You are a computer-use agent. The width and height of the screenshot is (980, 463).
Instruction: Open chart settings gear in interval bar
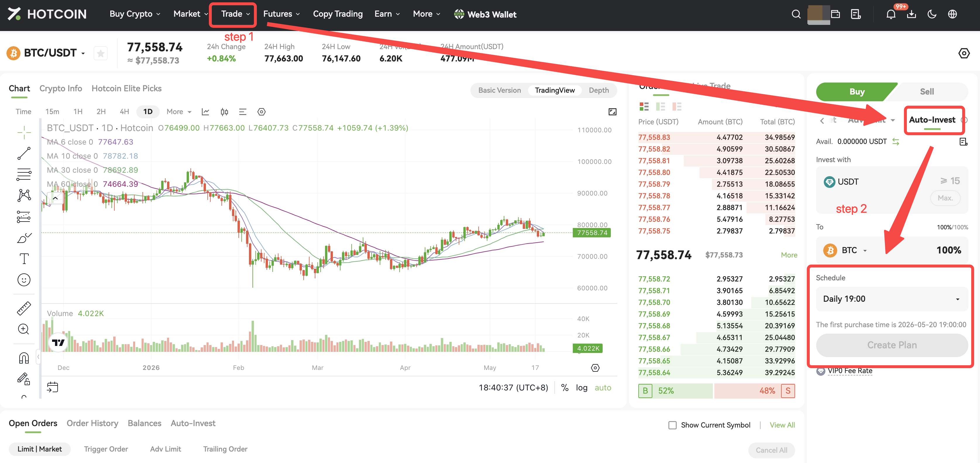(261, 112)
